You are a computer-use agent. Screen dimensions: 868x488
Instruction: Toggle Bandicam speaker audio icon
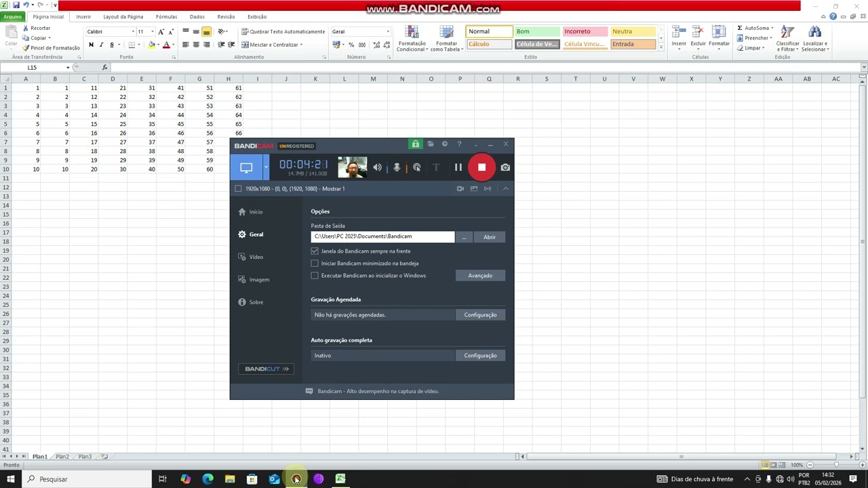(378, 167)
